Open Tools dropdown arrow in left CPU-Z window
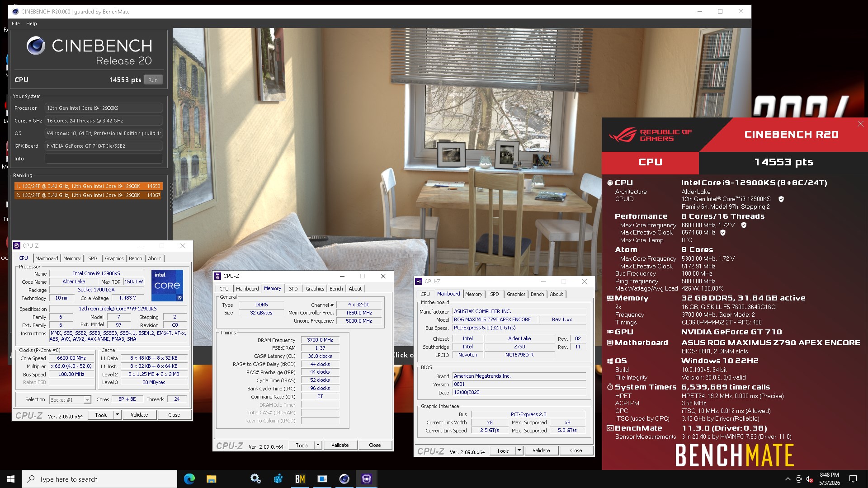The image size is (868, 488). tap(117, 415)
